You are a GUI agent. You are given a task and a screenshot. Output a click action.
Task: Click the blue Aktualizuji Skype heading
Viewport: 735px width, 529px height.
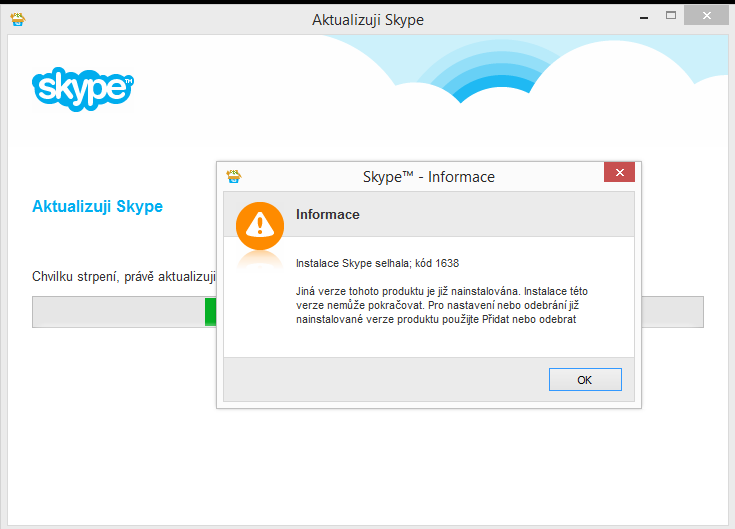97,207
